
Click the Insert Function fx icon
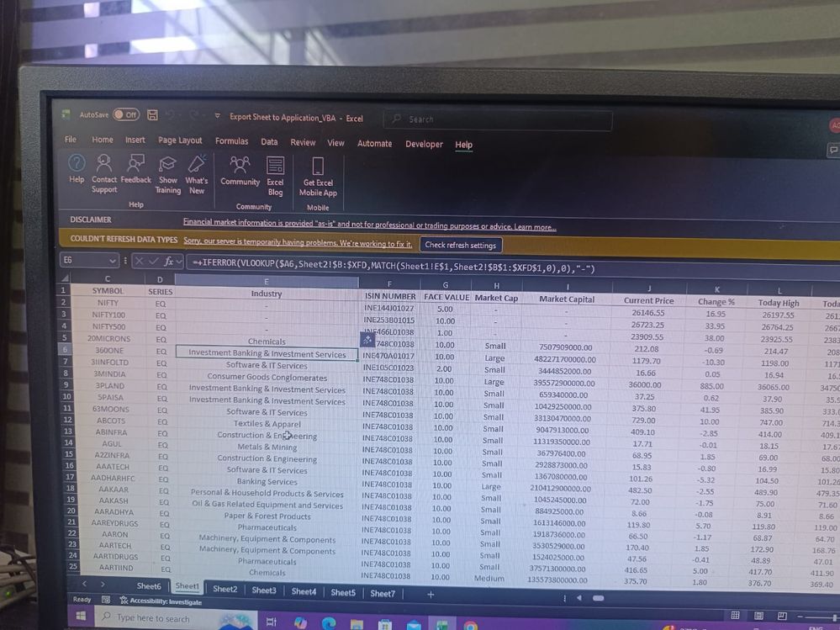coord(168,261)
